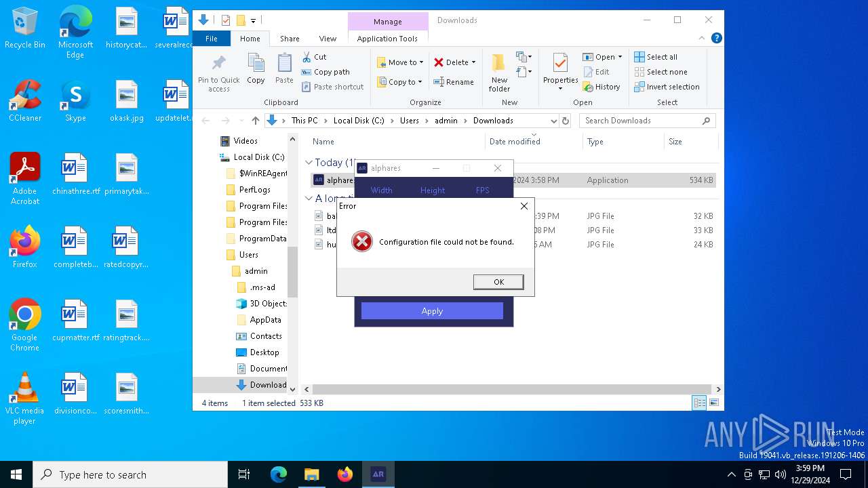Click Paste shortcut in ribbon
Image resolution: width=868 pixels, height=488 pixels.
332,87
